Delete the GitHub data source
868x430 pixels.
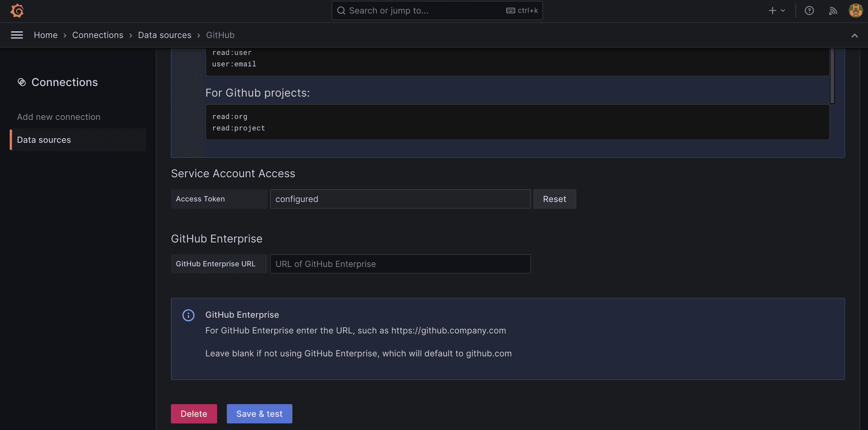193,414
